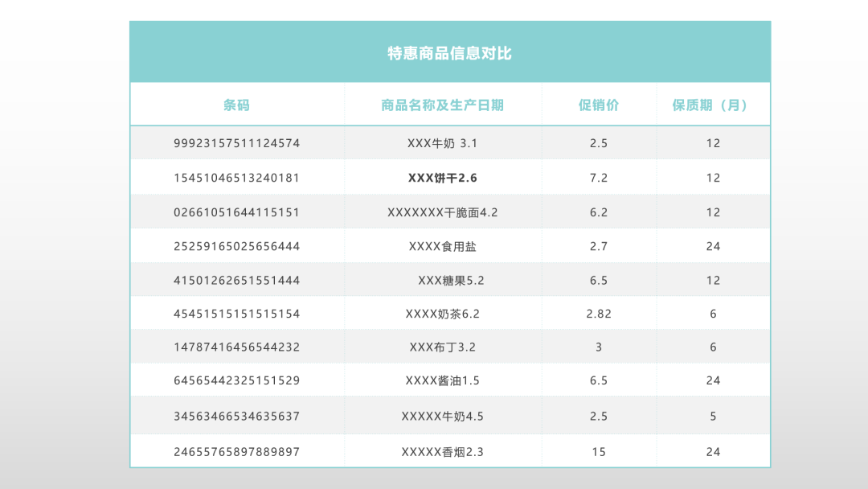The image size is (868, 489).
Task: Select the 商品名称及生产日期 column header
Action: pos(442,105)
